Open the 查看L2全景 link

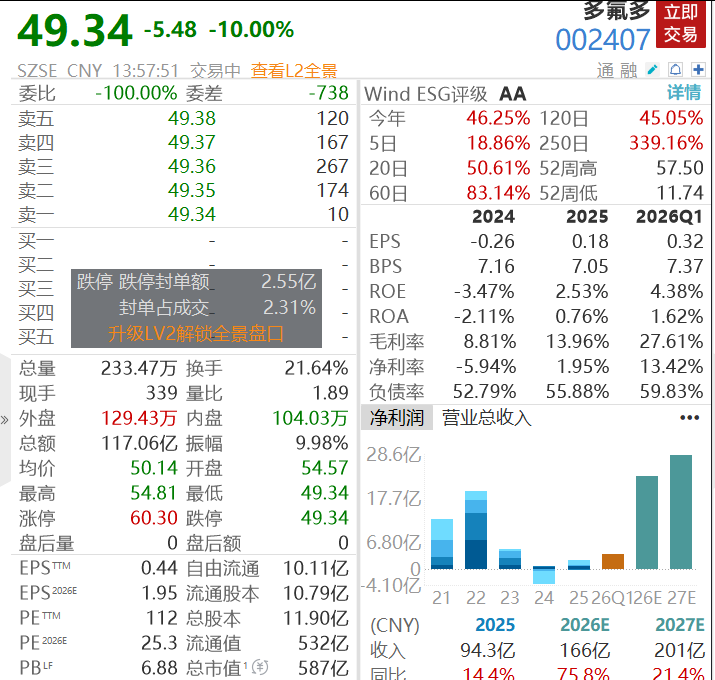coord(294,71)
